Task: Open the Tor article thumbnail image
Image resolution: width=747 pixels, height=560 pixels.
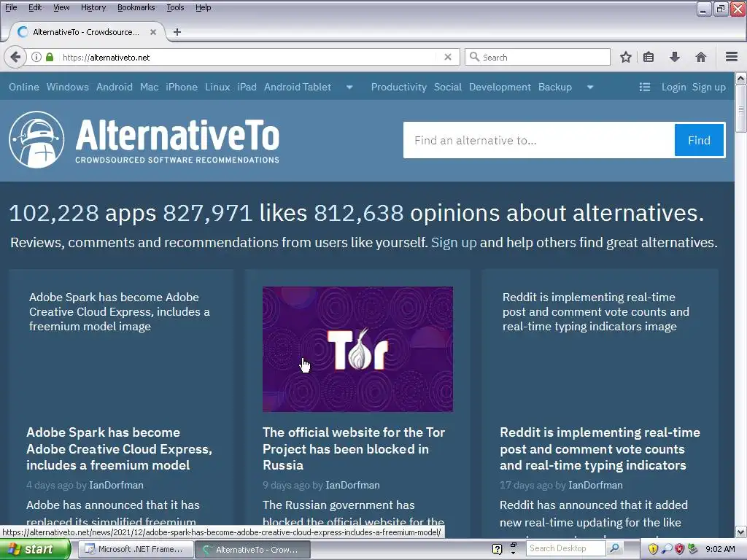Action: 357,349
